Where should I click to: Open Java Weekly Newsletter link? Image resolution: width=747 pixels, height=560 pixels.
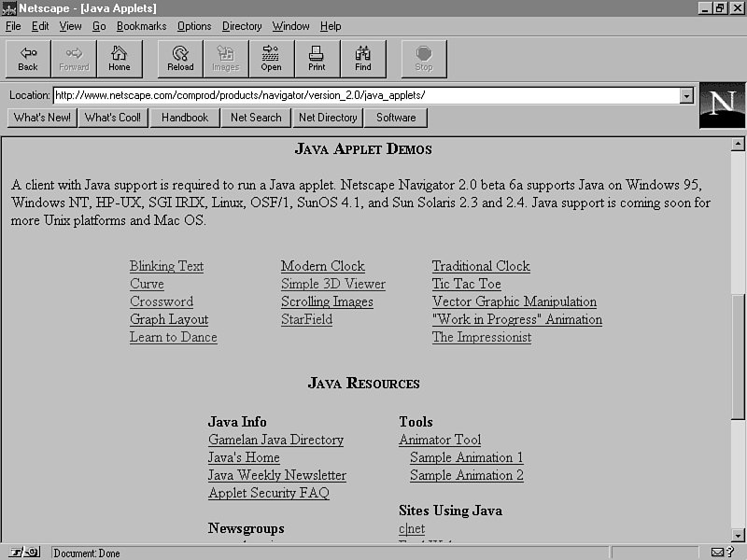point(277,475)
